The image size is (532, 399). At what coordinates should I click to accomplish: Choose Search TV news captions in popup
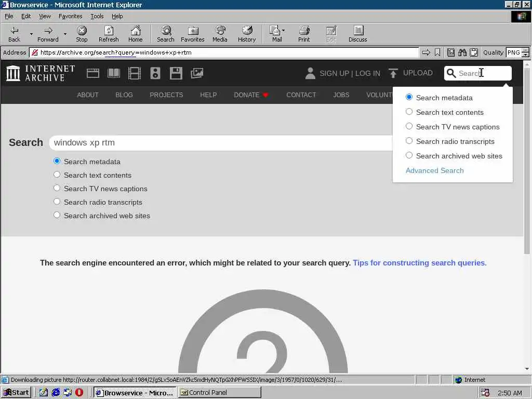tap(409, 127)
